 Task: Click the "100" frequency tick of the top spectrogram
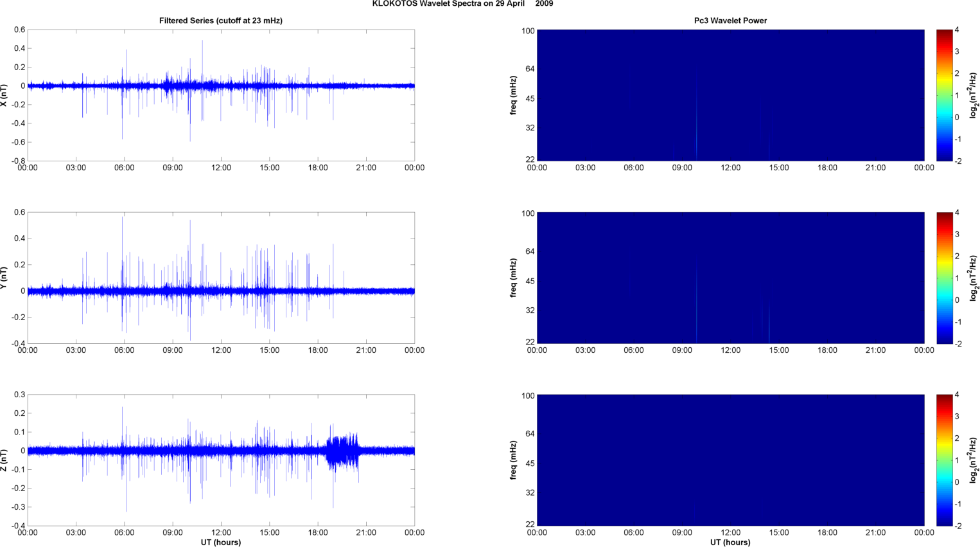[x=528, y=31]
